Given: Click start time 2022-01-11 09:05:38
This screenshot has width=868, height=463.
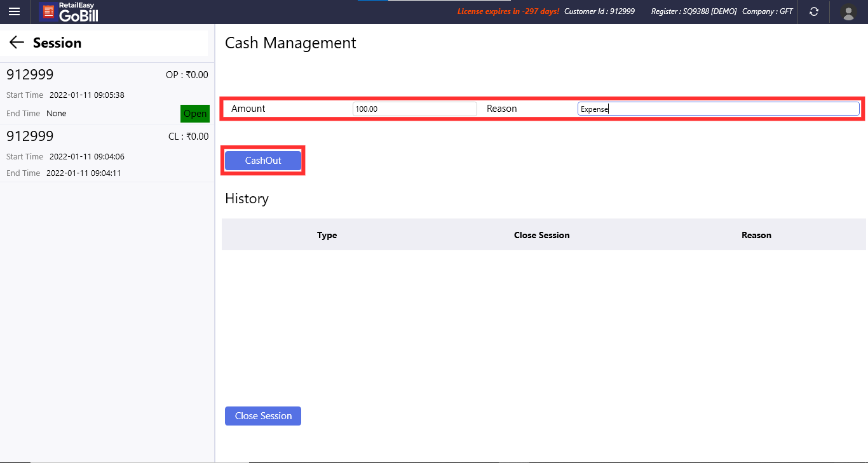Looking at the screenshot, I should (87, 95).
